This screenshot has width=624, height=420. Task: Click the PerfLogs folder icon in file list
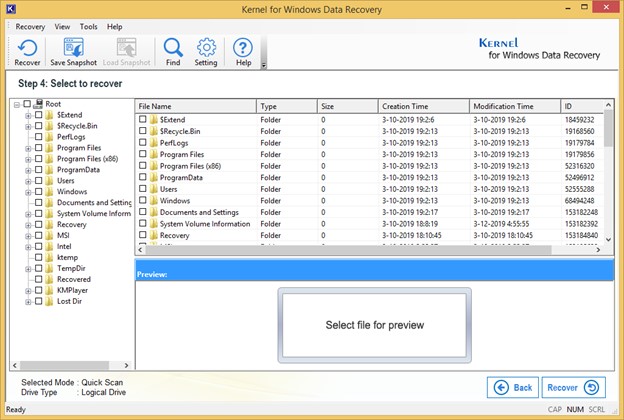pyautogui.click(x=154, y=143)
